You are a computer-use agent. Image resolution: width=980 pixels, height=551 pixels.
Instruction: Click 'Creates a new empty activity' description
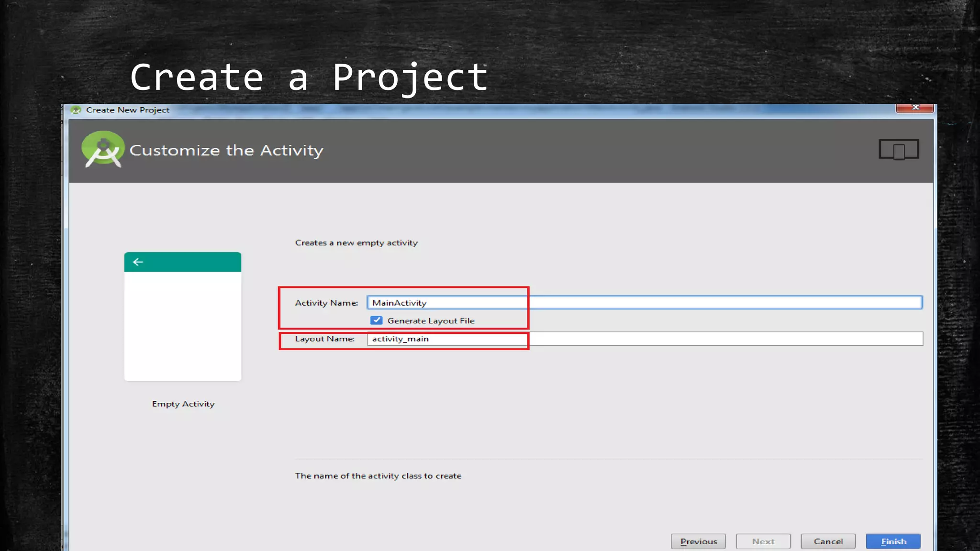356,243
